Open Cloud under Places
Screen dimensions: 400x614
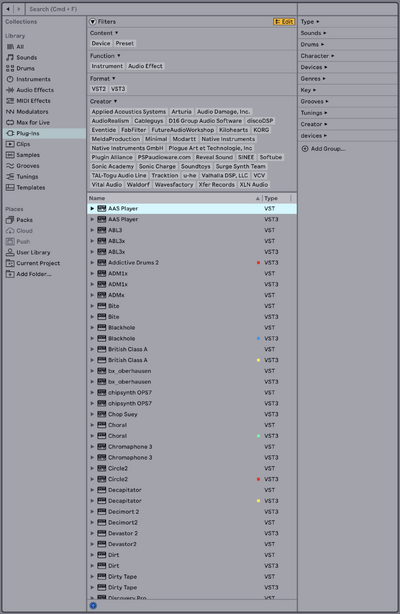(24, 231)
